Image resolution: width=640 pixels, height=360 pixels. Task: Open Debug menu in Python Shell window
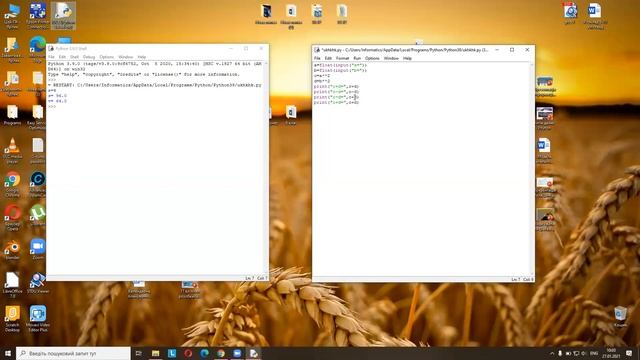(89, 57)
